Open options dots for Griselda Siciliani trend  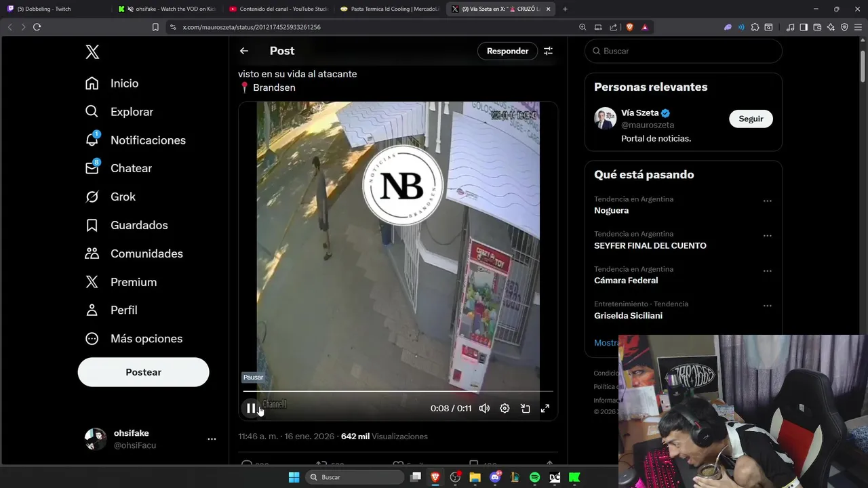click(x=767, y=306)
